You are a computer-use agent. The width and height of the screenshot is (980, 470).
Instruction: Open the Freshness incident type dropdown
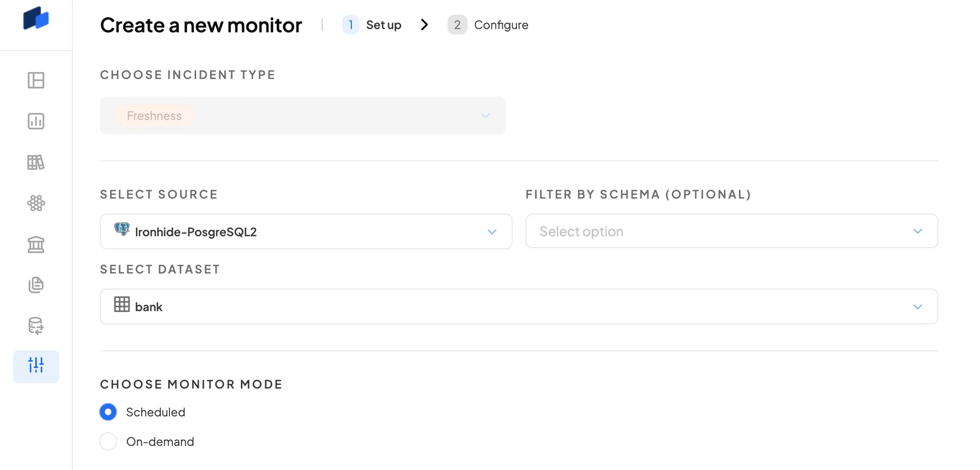tap(302, 116)
